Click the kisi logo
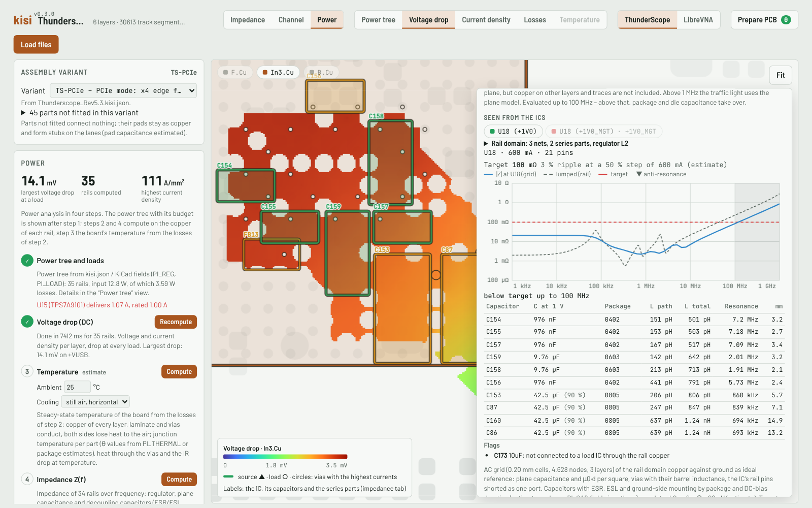This screenshot has height=508, width=812. (x=22, y=20)
